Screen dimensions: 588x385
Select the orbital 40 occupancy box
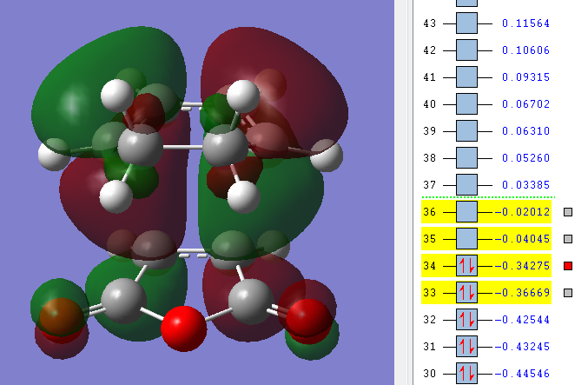point(466,104)
